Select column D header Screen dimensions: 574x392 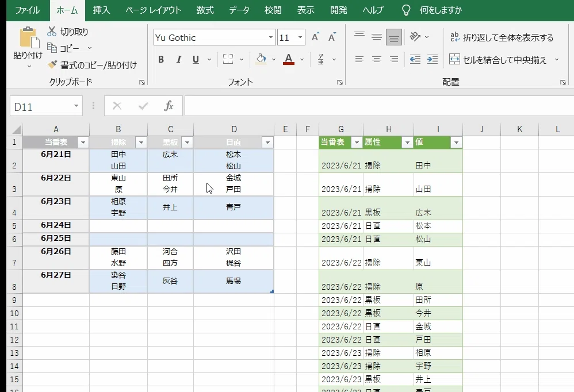[x=234, y=129]
